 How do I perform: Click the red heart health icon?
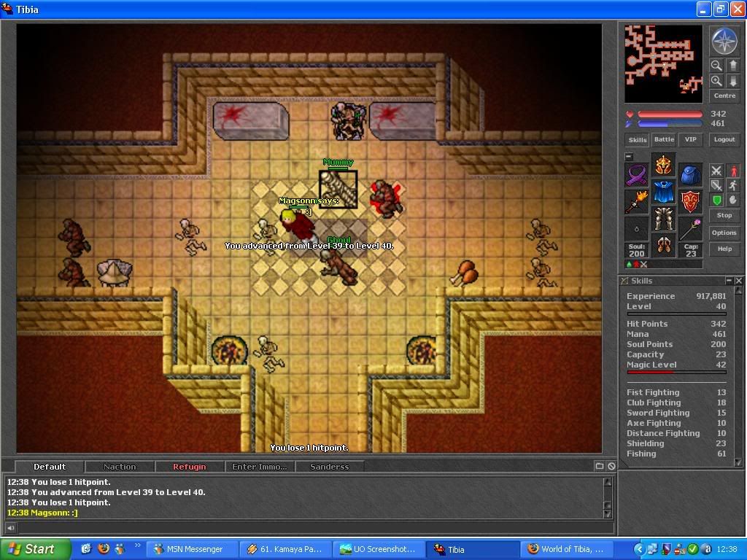point(630,114)
